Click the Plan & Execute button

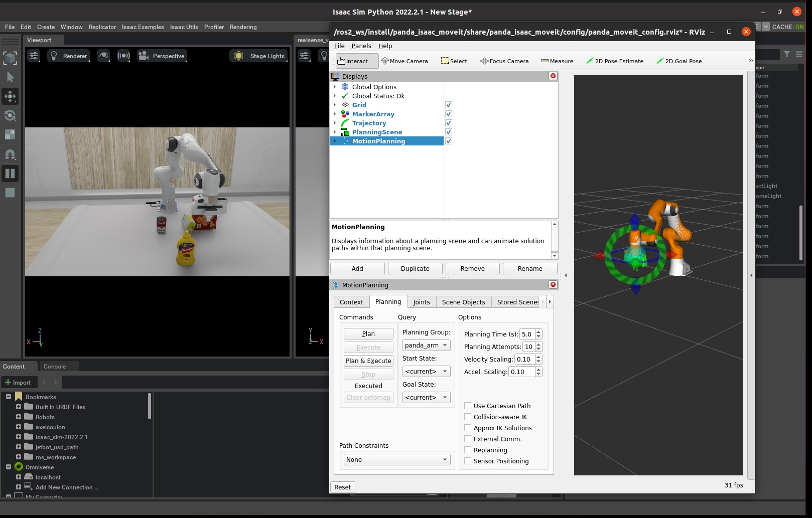tap(368, 361)
